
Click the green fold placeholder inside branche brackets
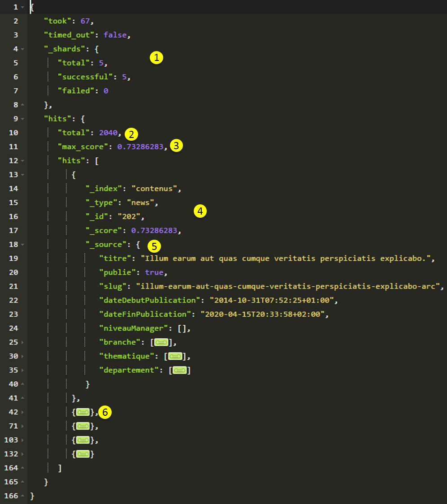[x=161, y=343]
